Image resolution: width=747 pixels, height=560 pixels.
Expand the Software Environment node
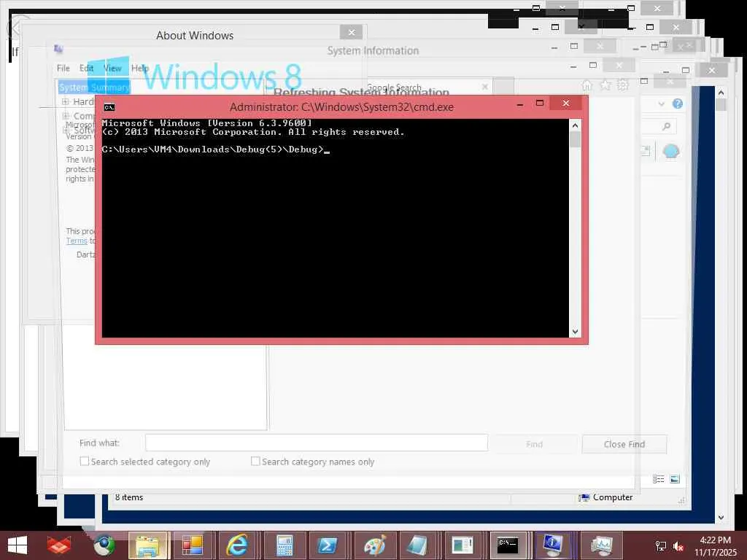[x=66, y=130]
